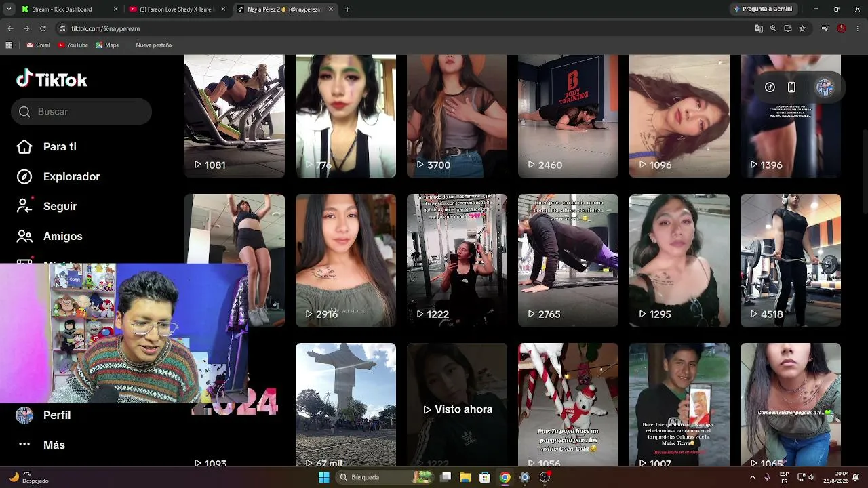Show hidden system tray icons
The image size is (868, 488).
[752, 477]
